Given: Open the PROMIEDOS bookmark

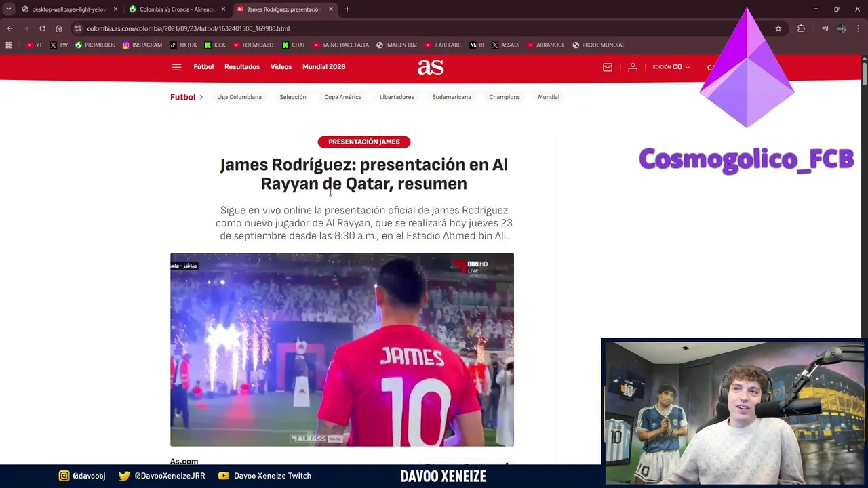Looking at the screenshot, I should coord(95,45).
